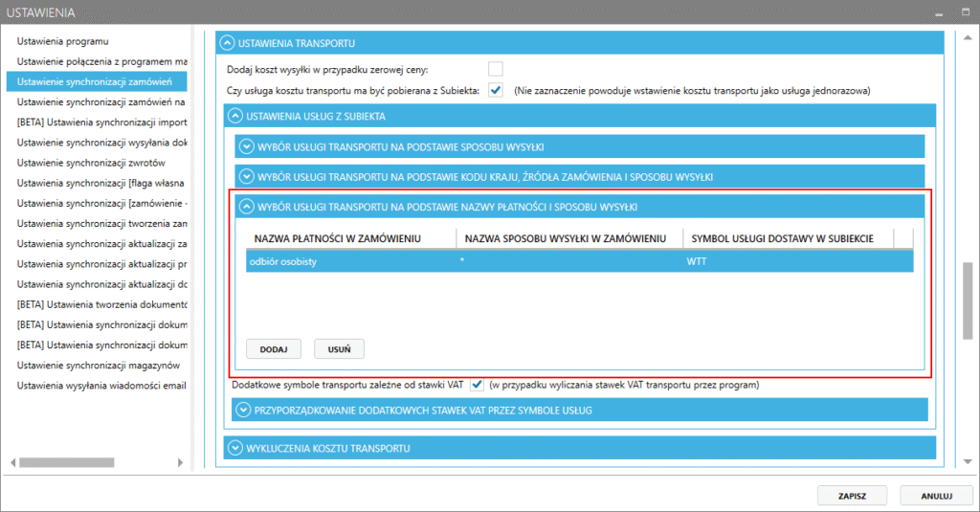The image size is (980, 512).
Task: Expand 'Wybór usługi transportu na podstawie sposobu wysyłki'
Action: [246, 147]
